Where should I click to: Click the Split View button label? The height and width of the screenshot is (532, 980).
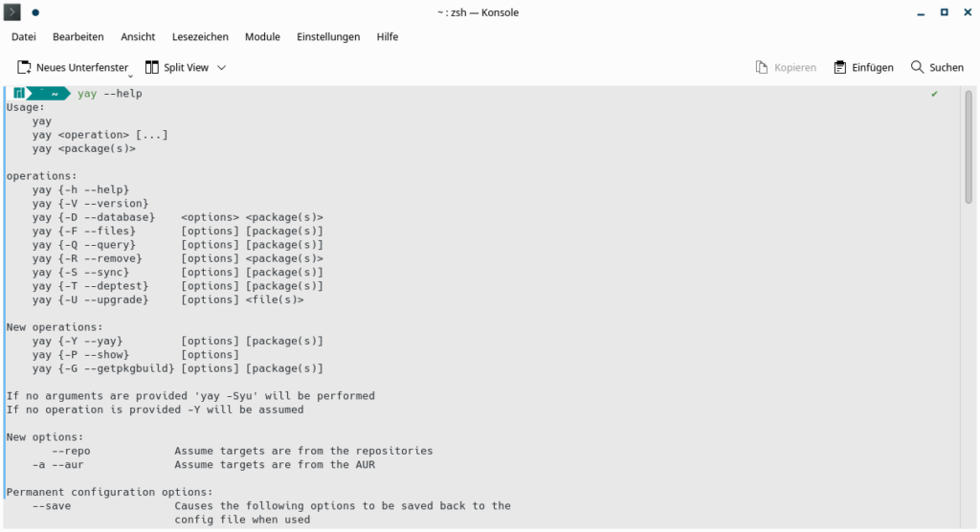click(187, 68)
